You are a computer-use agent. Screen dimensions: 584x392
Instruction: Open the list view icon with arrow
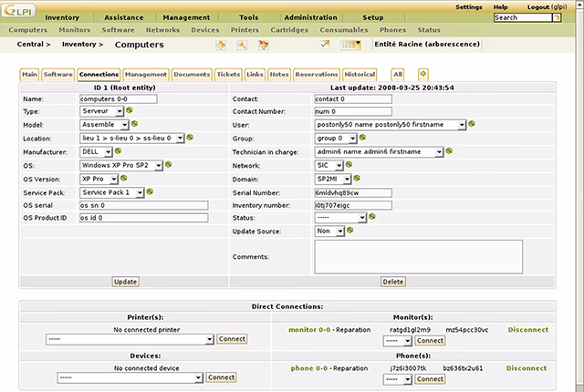[x=350, y=45]
